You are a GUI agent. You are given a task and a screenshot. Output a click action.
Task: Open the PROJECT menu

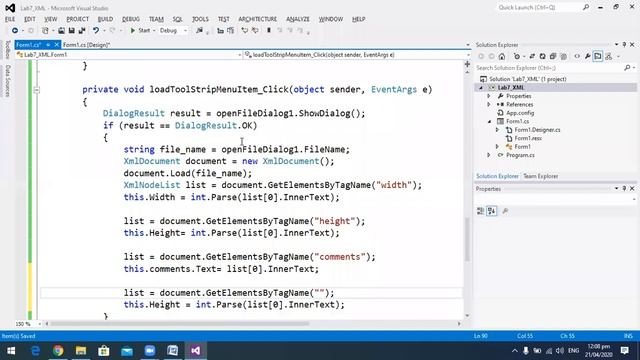pos(78,19)
